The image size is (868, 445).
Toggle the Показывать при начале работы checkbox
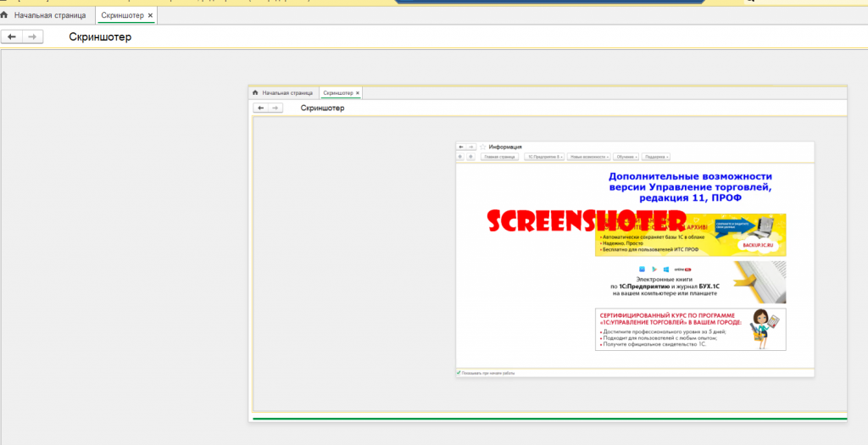pyautogui.click(x=459, y=373)
